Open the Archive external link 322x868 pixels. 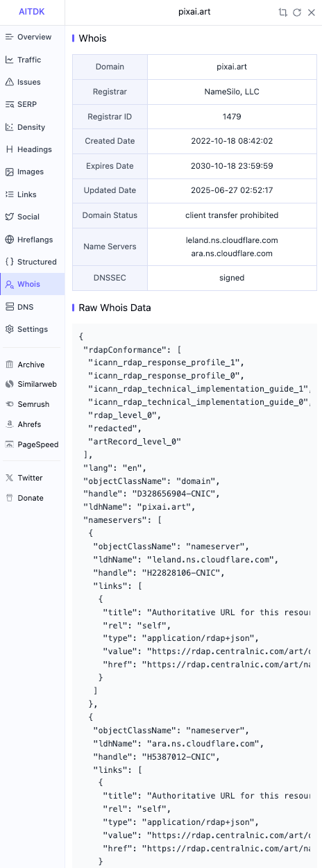point(32,365)
